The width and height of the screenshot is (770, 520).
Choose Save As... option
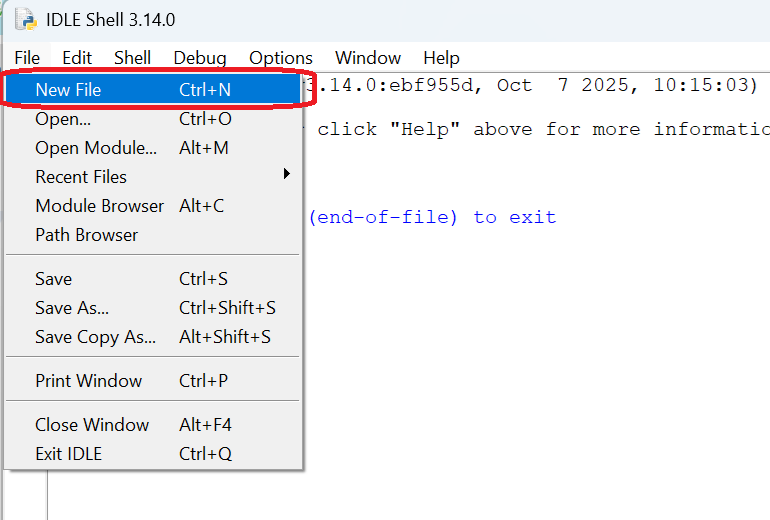(72, 308)
